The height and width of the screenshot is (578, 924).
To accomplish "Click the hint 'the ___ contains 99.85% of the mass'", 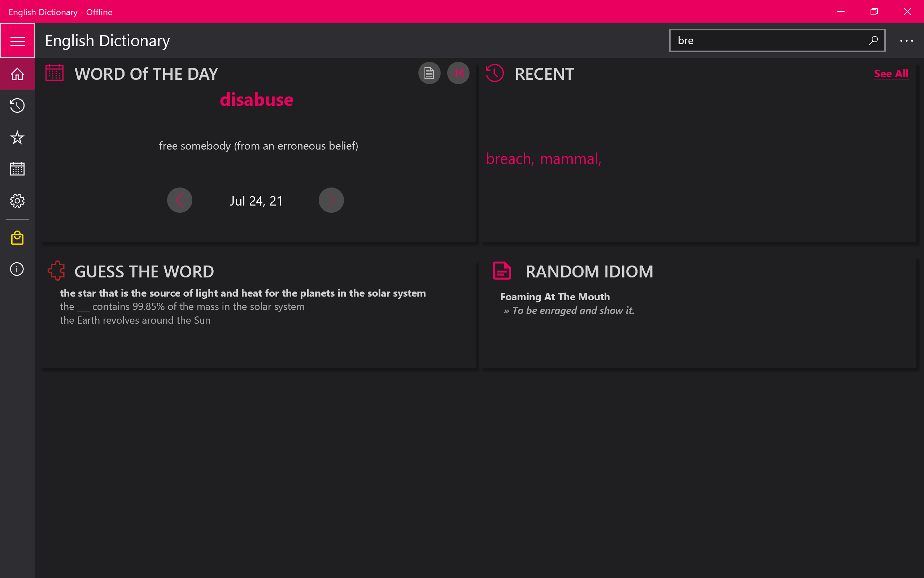I will click(x=182, y=307).
